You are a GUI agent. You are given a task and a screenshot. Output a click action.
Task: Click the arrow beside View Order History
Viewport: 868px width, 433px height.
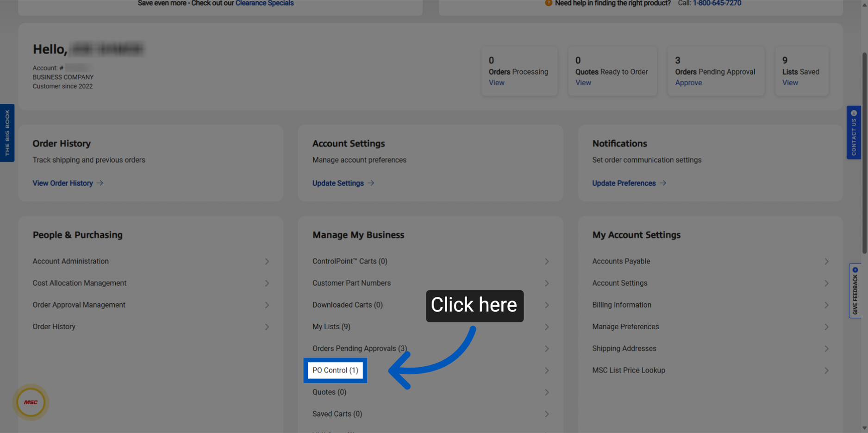(100, 183)
